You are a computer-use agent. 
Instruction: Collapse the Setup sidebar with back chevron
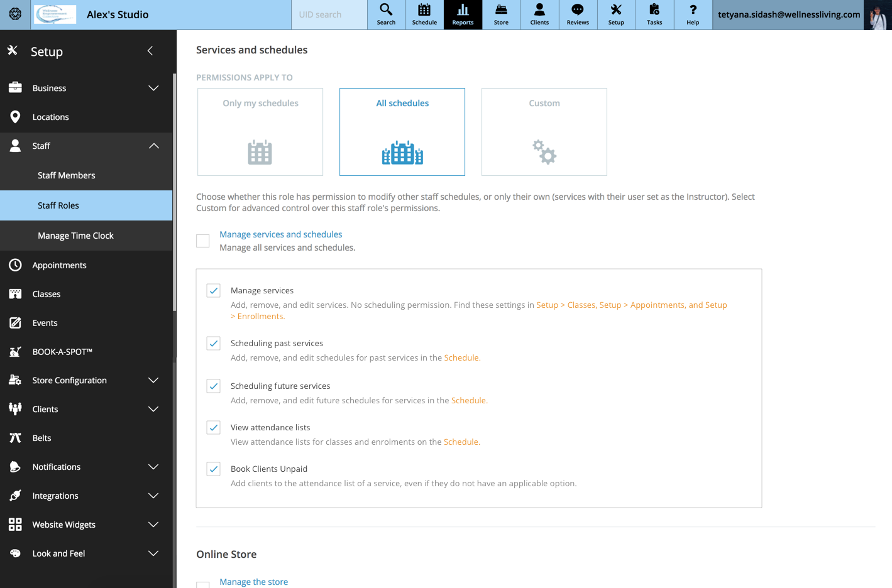pos(150,50)
